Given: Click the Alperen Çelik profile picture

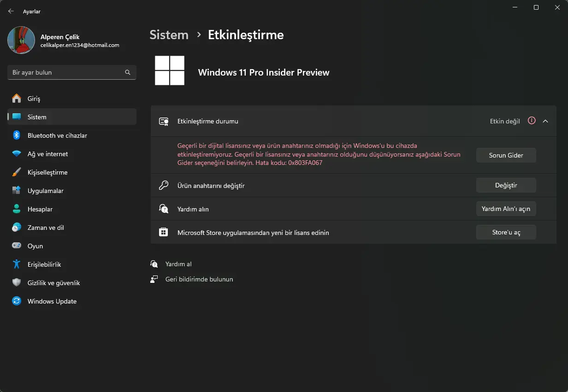Looking at the screenshot, I should pos(21,40).
